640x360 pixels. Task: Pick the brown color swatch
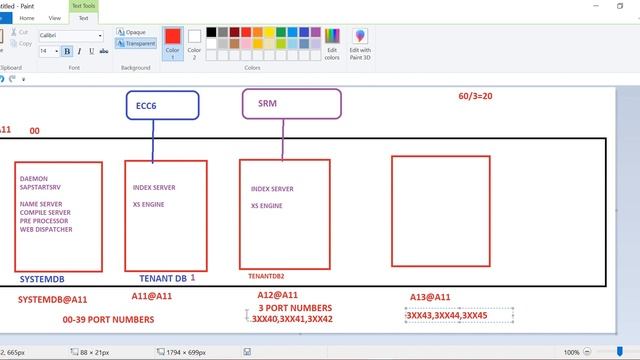[x=234, y=43]
